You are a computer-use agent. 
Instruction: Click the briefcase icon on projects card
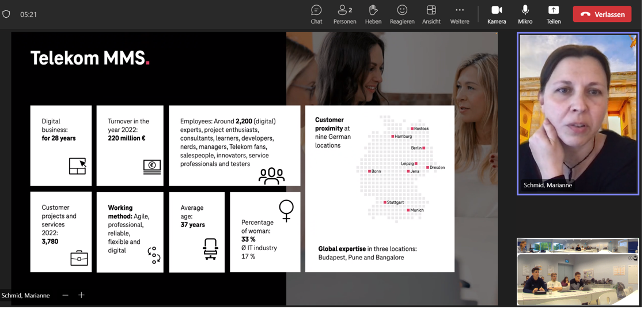point(79,258)
